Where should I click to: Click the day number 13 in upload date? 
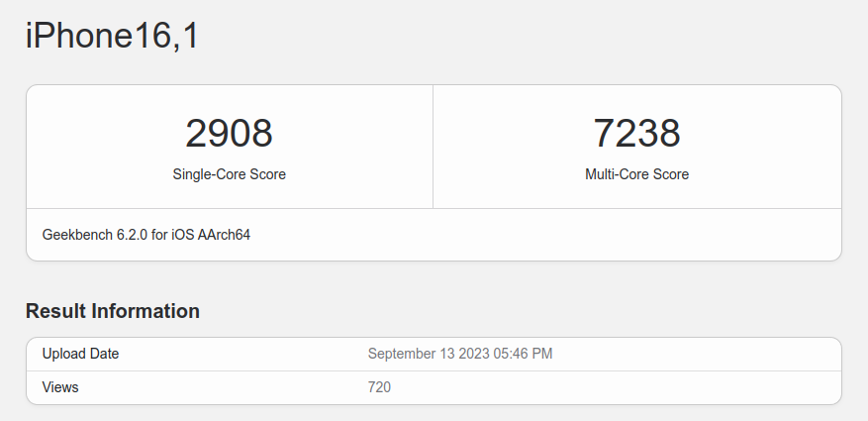pos(446,354)
